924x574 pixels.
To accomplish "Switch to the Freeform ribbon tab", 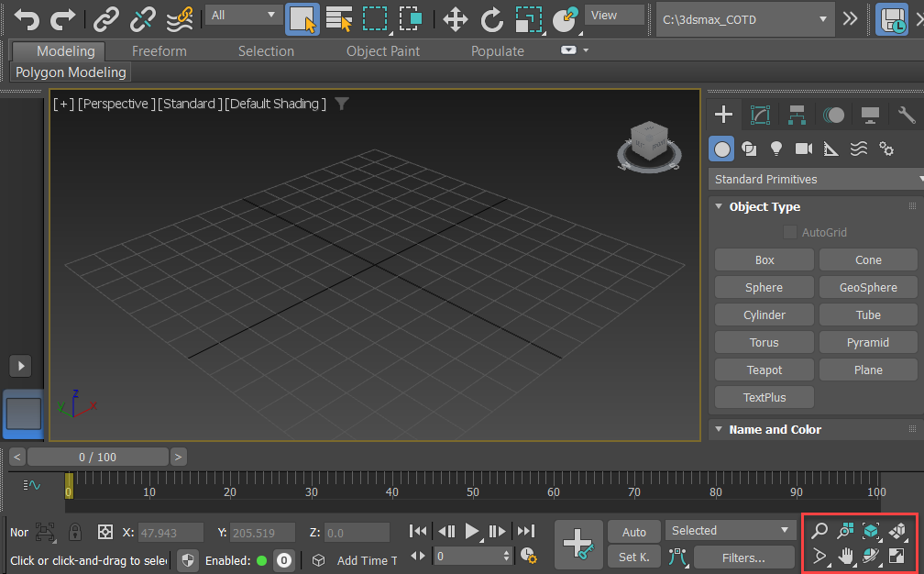I will coord(159,51).
